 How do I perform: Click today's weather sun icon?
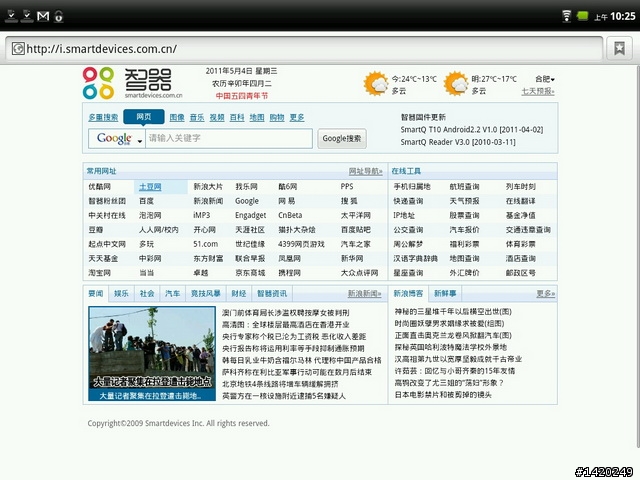[x=376, y=84]
